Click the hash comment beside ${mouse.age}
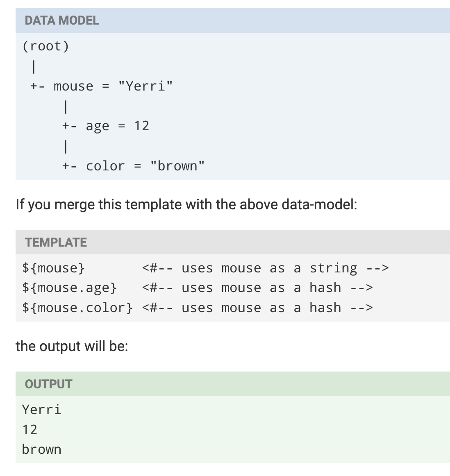The width and height of the screenshot is (450, 476). coord(257,288)
